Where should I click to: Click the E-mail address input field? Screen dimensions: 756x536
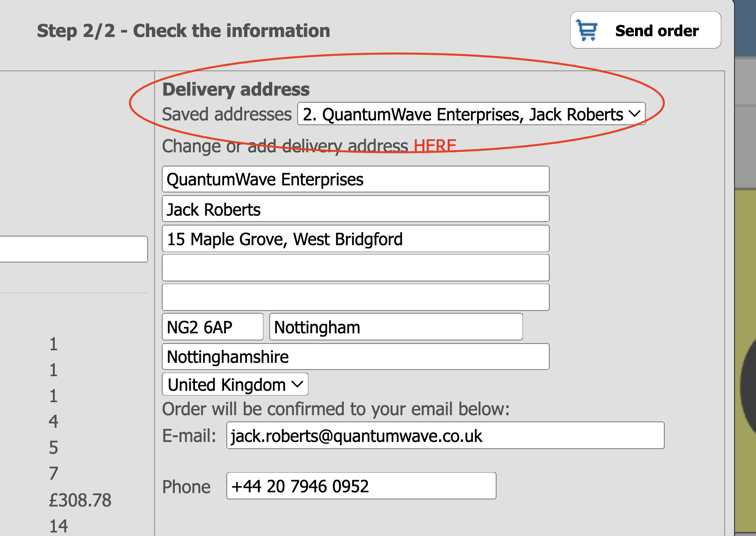click(445, 436)
